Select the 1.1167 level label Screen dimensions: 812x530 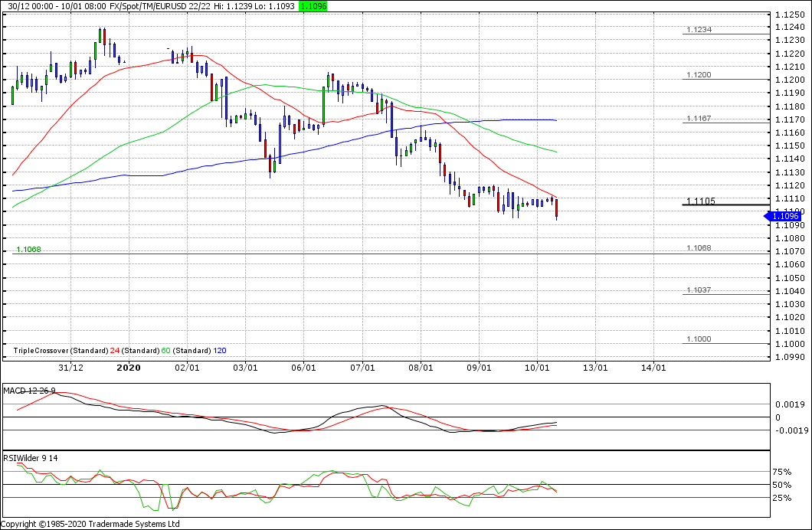699,119
